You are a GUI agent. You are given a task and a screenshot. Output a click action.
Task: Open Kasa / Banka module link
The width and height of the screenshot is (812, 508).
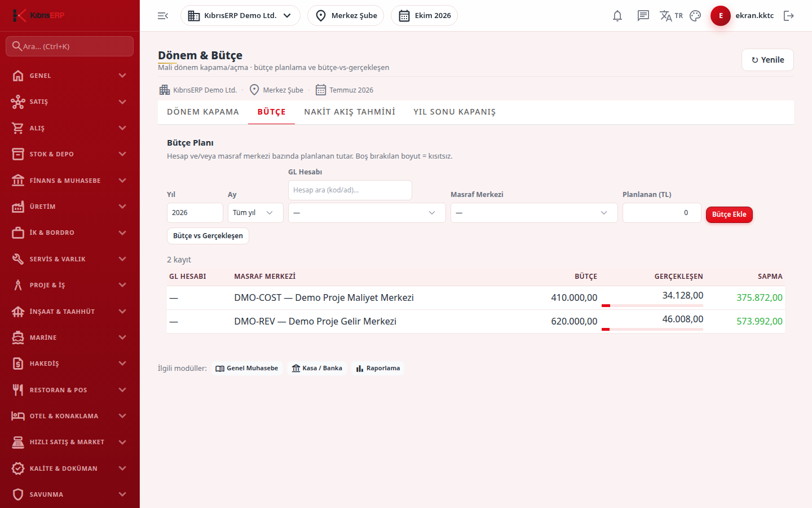317,369
